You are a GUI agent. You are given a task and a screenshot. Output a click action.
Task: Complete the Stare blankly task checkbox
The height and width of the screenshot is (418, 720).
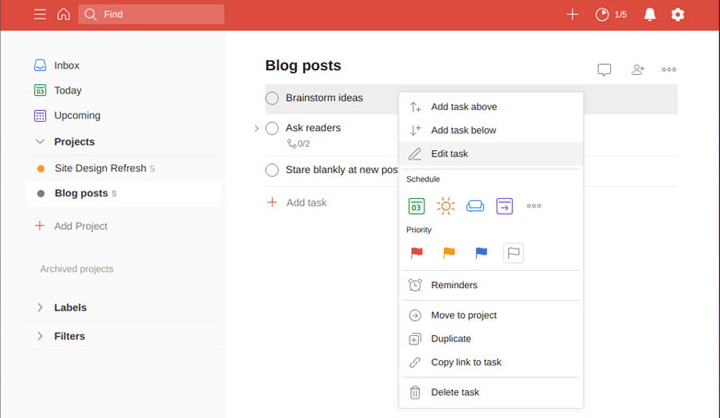click(x=272, y=170)
